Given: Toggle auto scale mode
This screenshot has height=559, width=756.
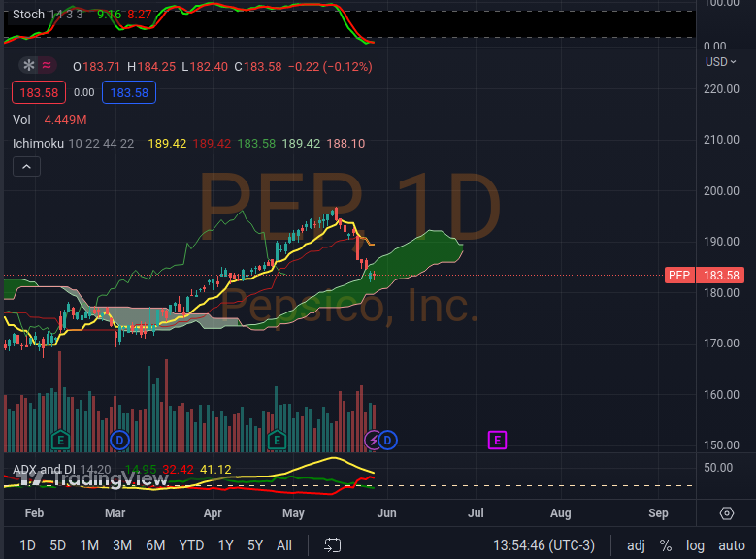Looking at the screenshot, I should 732,545.
